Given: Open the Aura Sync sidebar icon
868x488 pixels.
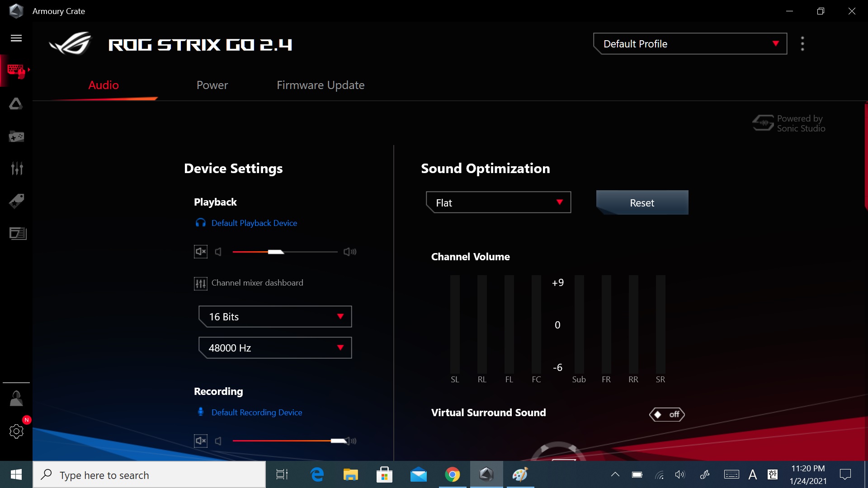Looking at the screenshot, I should pos(16,104).
